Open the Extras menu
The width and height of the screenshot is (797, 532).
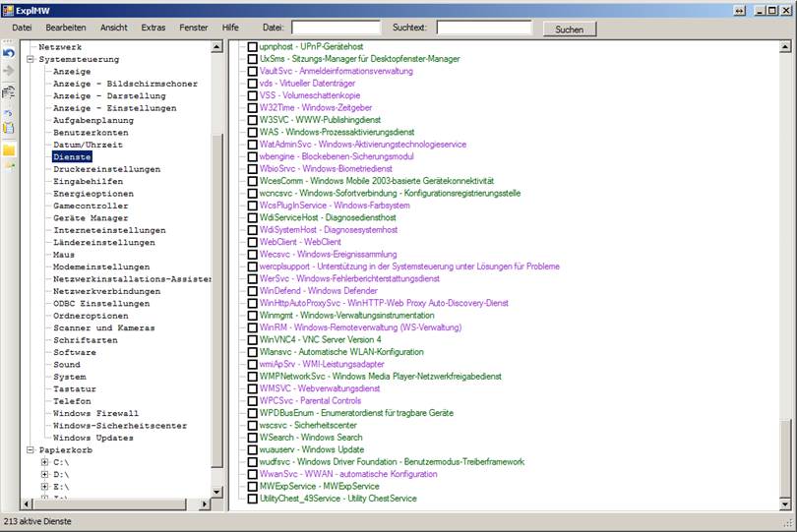click(153, 28)
